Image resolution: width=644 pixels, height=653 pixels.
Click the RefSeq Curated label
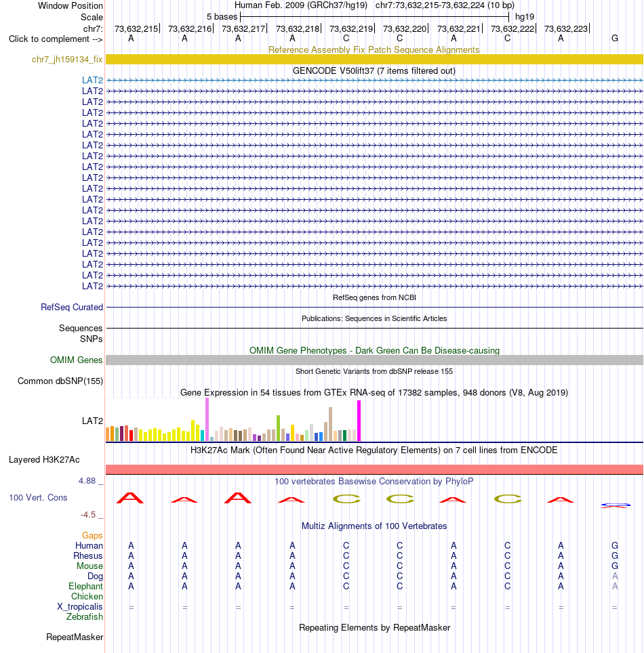pos(72,307)
